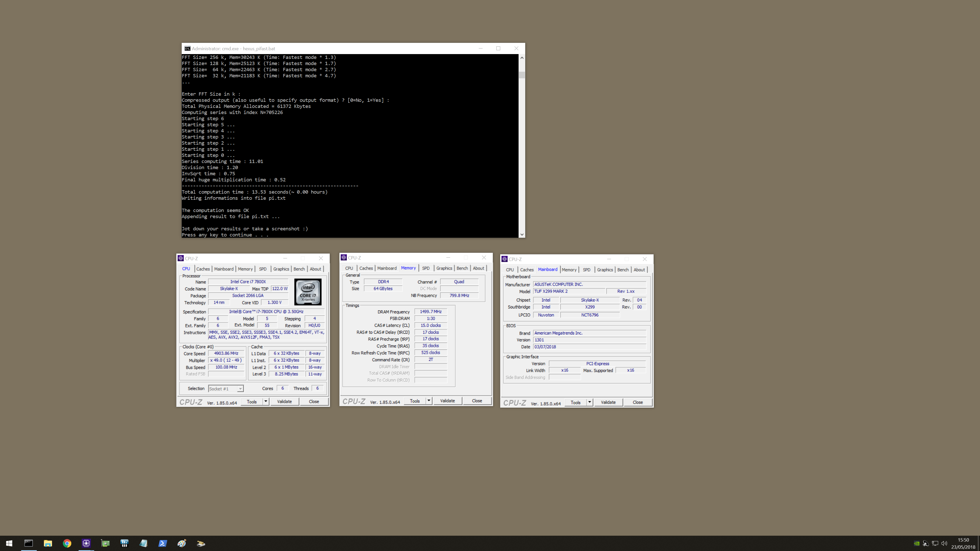Open the HWiNFO-style blue bars taskbar icon
This screenshot has width=980, height=551.
(x=124, y=543)
